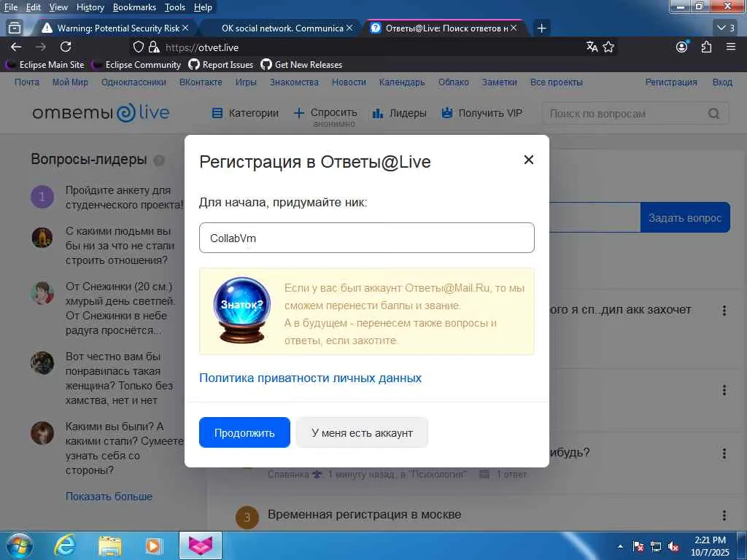Click the Спросить plus icon
This screenshot has width=747, height=560.
click(x=298, y=113)
